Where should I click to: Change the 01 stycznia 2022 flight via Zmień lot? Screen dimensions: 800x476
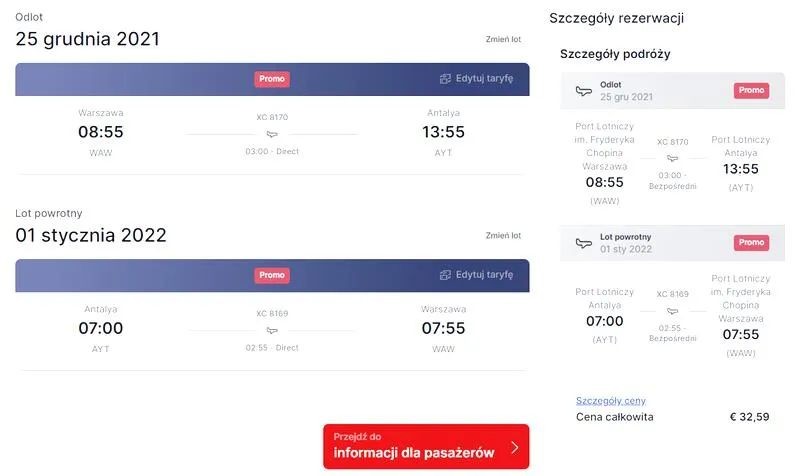(503, 236)
